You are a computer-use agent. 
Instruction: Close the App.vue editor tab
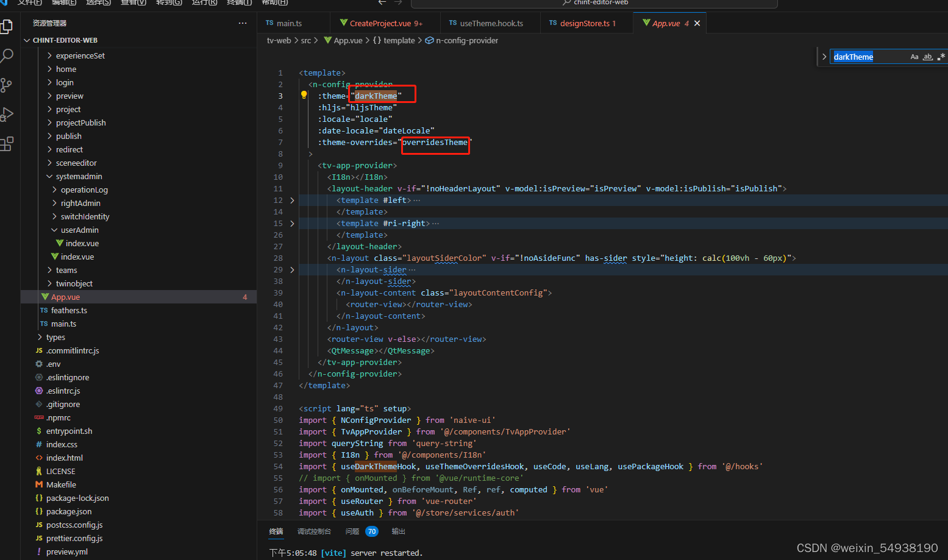click(697, 23)
